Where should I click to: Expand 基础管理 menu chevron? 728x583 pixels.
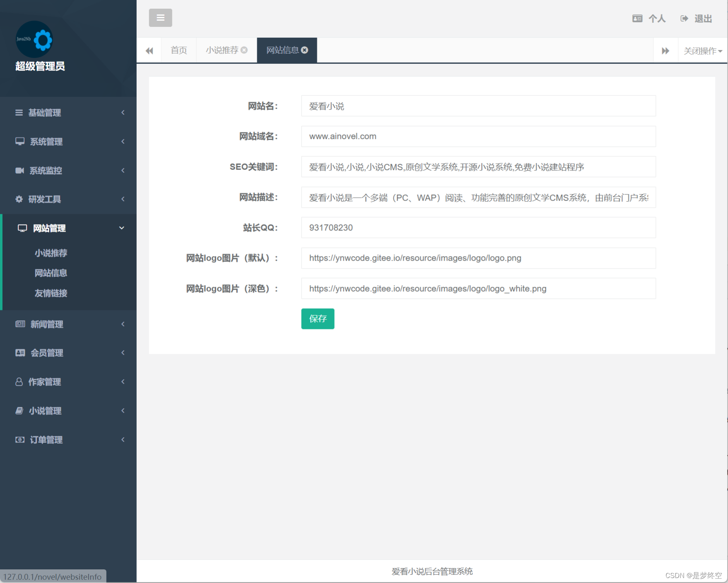123,113
